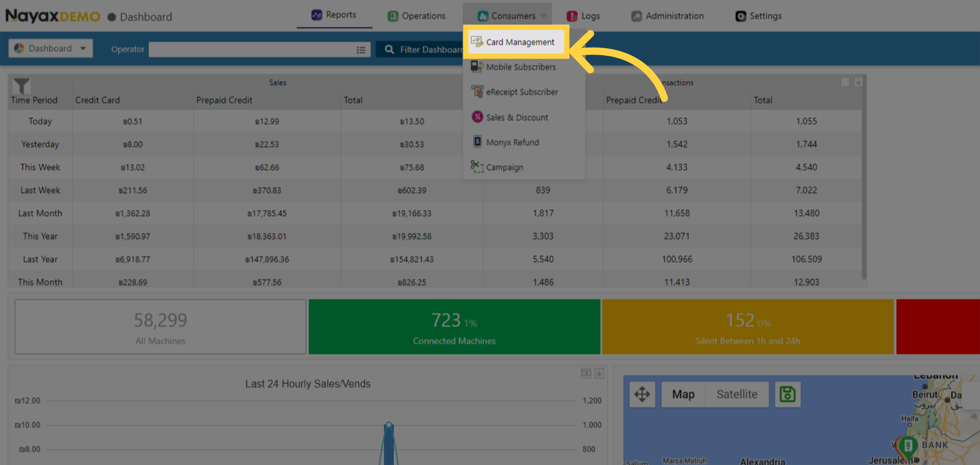This screenshot has height=465, width=980.
Task: Click the green BANK map marker
Action: (908, 446)
